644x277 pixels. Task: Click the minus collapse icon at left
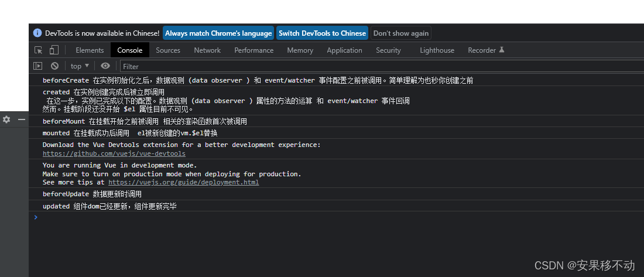(21, 119)
